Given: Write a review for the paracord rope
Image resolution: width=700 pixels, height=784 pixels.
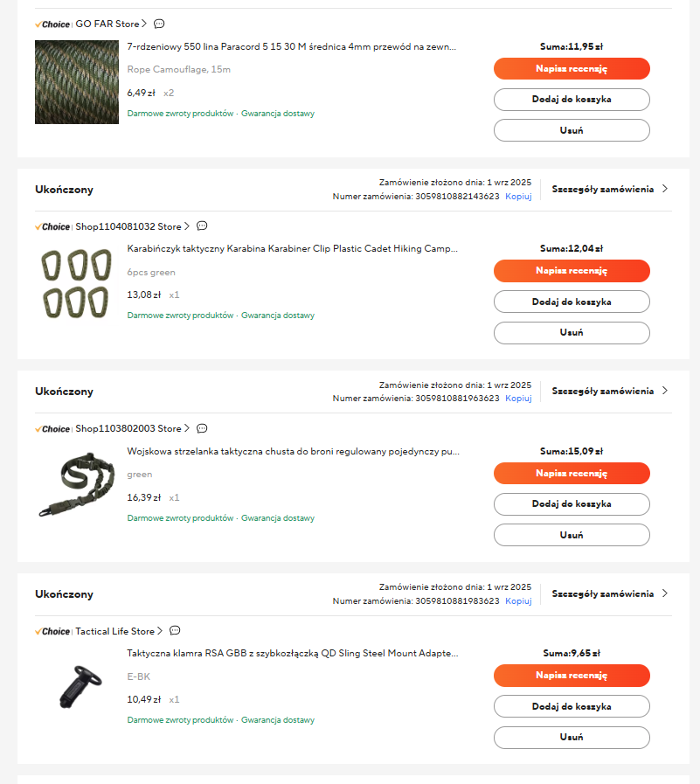Looking at the screenshot, I should tap(572, 68).
